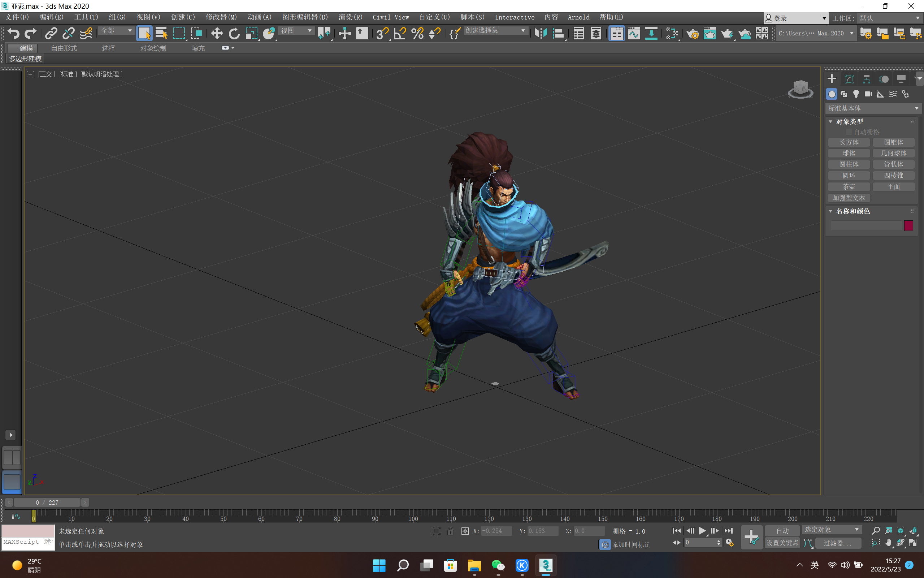Open the 修改器(M) menu
The image size is (924, 578).
click(x=221, y=17)
